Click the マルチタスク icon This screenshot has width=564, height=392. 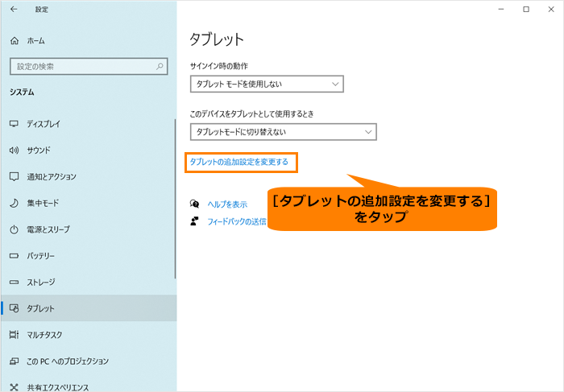[14, 335]
